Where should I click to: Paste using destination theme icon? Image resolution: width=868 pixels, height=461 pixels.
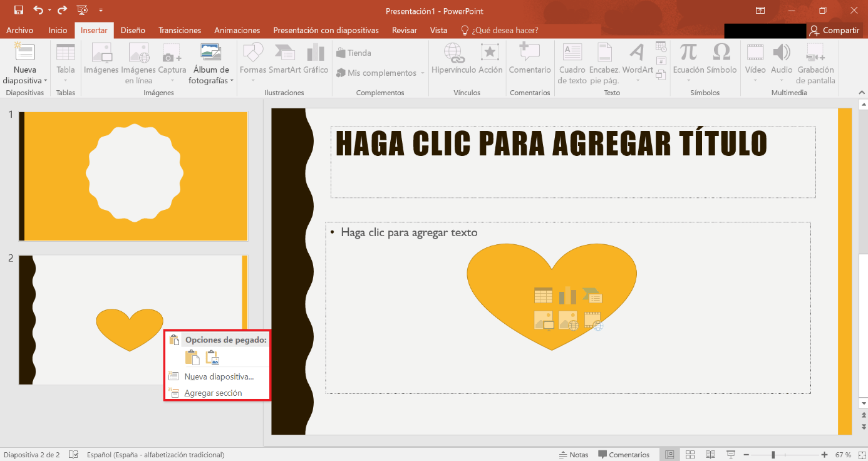click(x=192, y=358)
